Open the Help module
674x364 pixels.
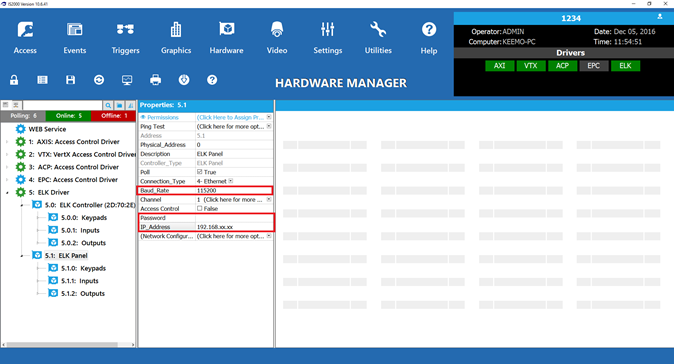tap(429, 38)
